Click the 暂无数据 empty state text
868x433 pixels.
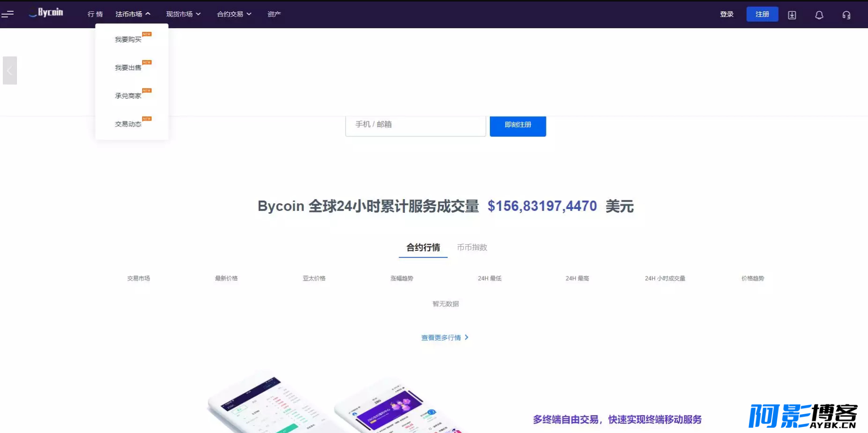tap(446, 304)
